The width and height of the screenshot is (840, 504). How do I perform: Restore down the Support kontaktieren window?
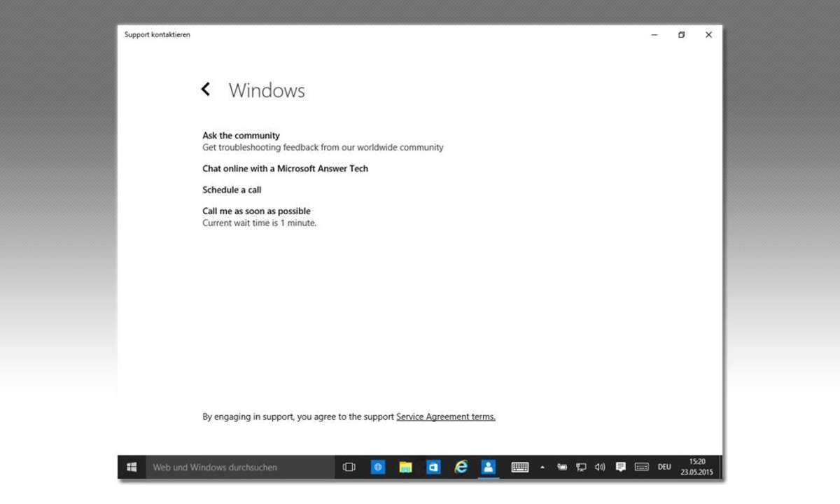[681, 35]
